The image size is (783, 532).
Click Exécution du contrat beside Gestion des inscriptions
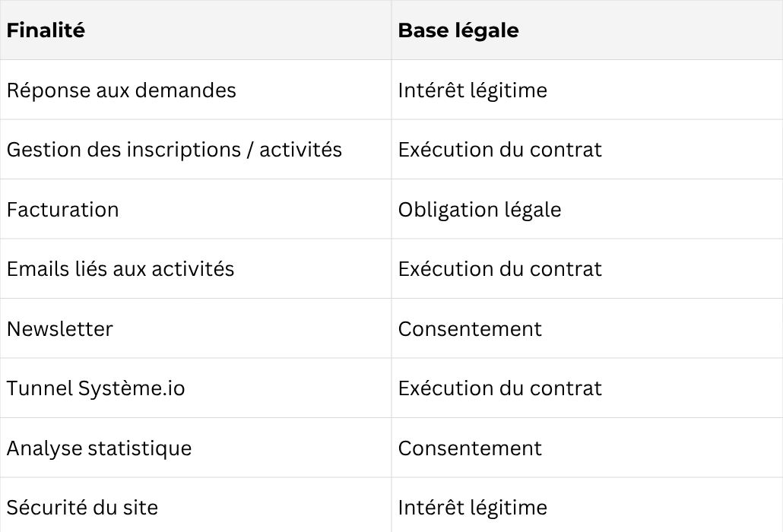(x=499, y=150)
